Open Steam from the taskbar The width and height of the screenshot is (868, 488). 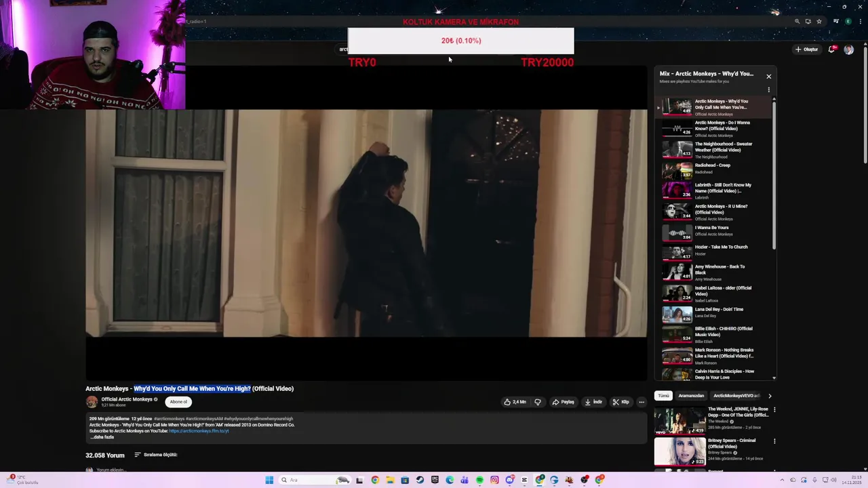pos(420,480)
